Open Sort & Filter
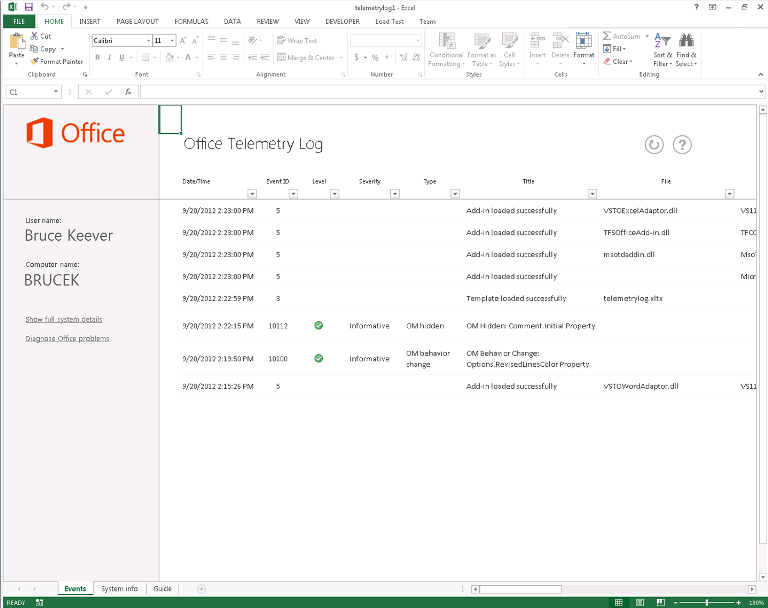Image resolution: width=768 pixels, height=608 pixels. pos(663,50)
